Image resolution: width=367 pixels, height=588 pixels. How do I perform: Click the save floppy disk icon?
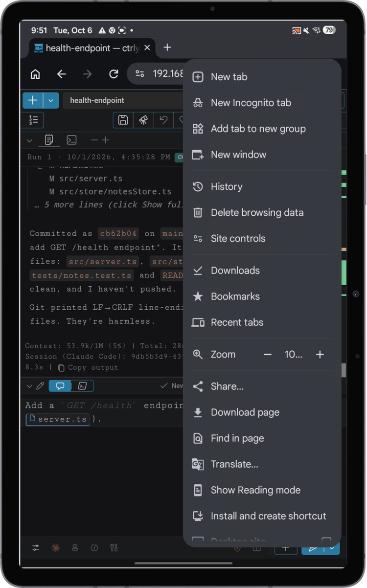tap(123, 120)
